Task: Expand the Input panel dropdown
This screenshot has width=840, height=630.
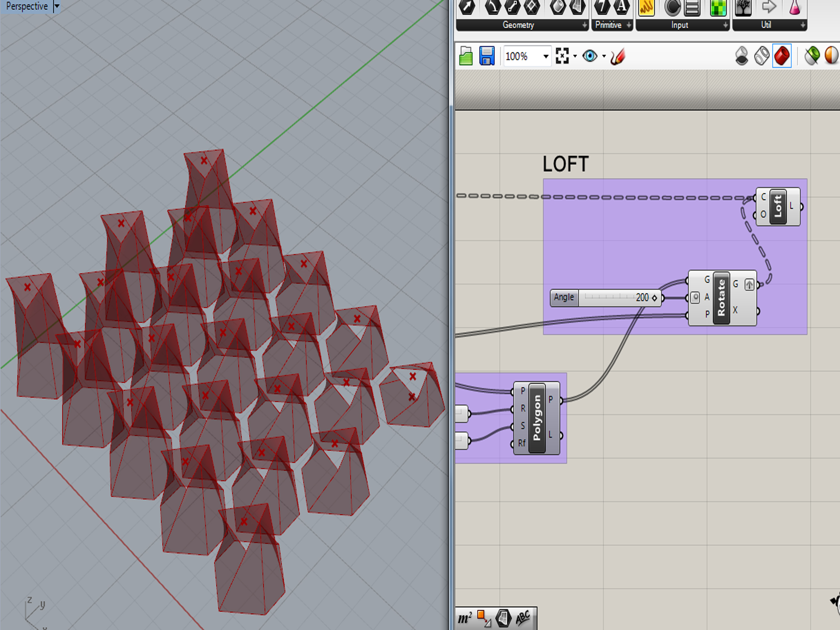Action: pos(725,25)
